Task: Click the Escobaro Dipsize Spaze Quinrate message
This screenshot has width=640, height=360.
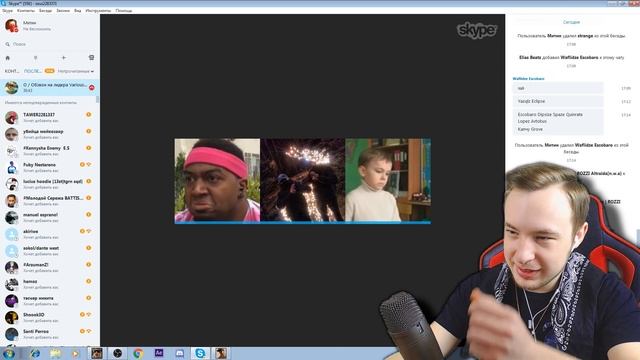Action: pos(558,122)
